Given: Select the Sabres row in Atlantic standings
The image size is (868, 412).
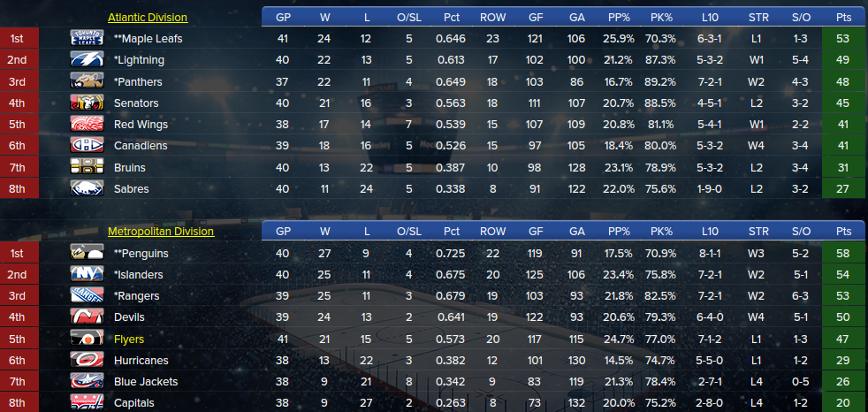Looking at the screenshot, I should point(432,189).
